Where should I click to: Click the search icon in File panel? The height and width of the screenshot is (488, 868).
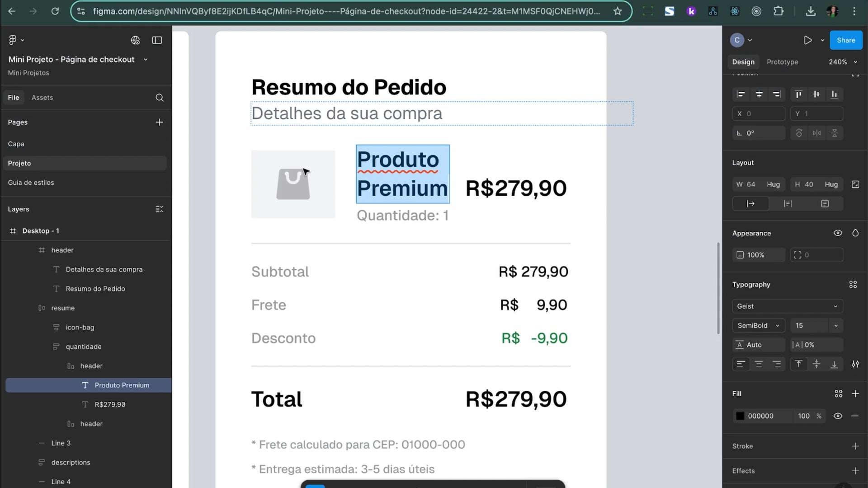pos(160,98)
